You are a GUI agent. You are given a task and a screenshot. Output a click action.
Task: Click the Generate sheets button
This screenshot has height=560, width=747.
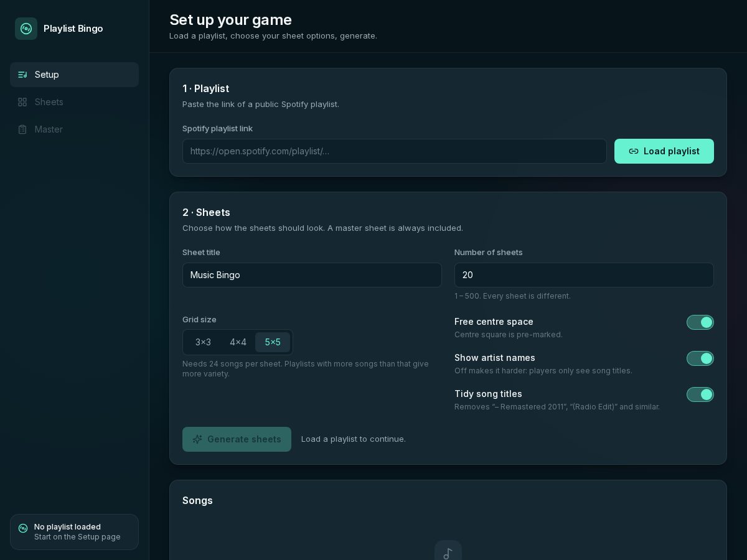[x=237, y=439]
